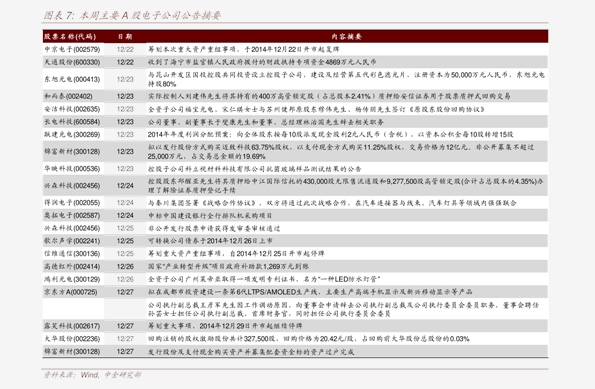Click the 12/27 date in the 000725 row
595x389 pixels.
[125, 292]
